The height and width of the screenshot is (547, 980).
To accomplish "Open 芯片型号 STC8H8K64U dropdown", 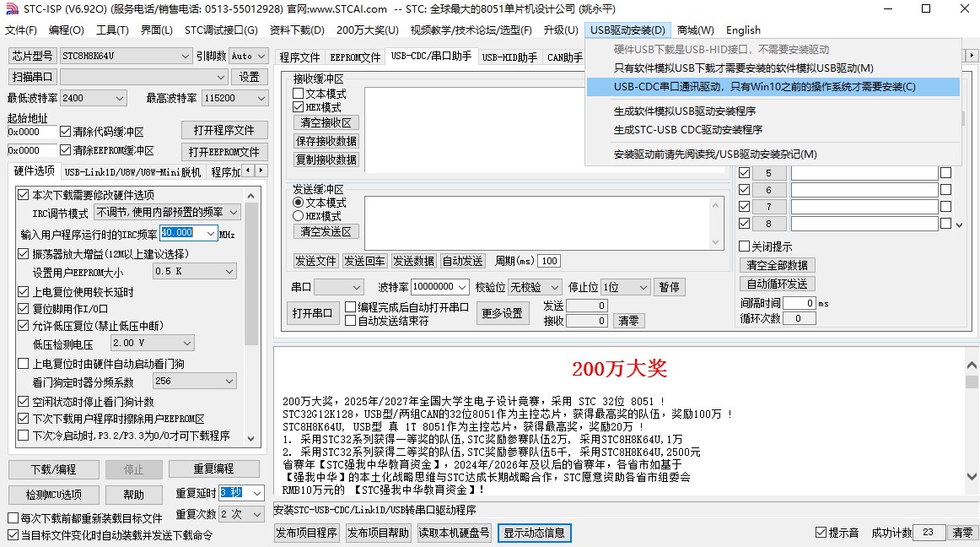I will tap(126, 56).
